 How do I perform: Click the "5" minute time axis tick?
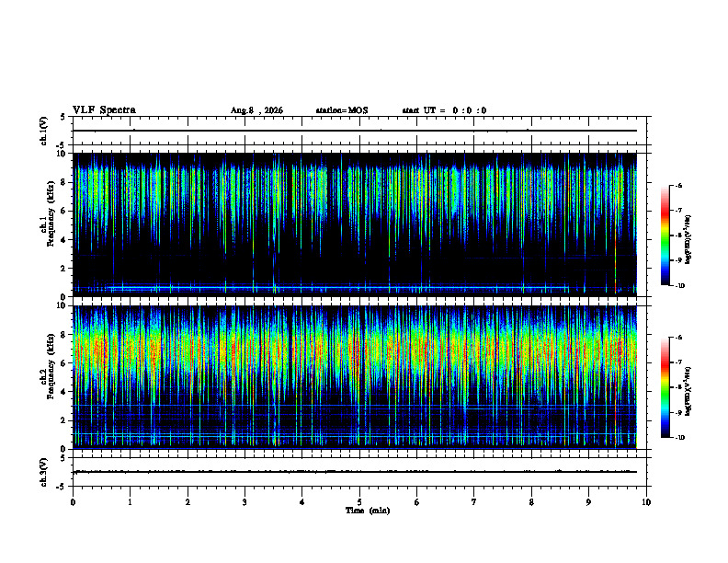(x=359, y=502)
